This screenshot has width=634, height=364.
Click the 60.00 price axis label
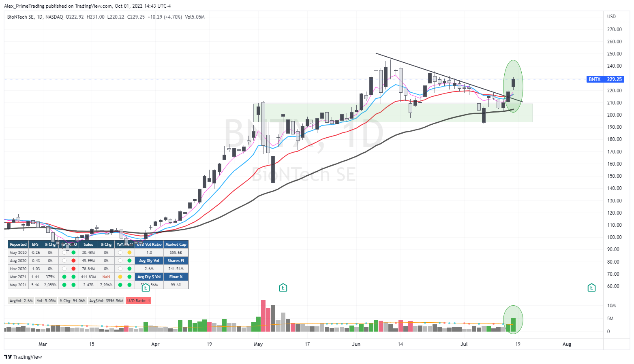point(613,286)
